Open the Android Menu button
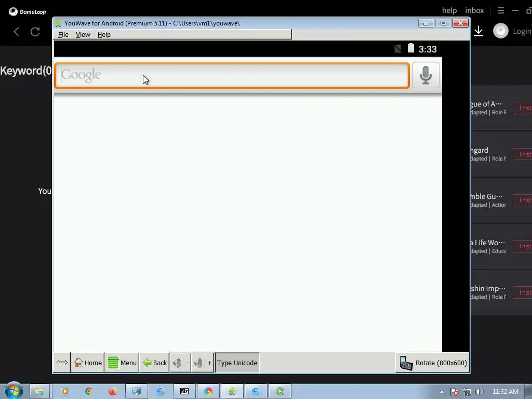 coord(122,363)
